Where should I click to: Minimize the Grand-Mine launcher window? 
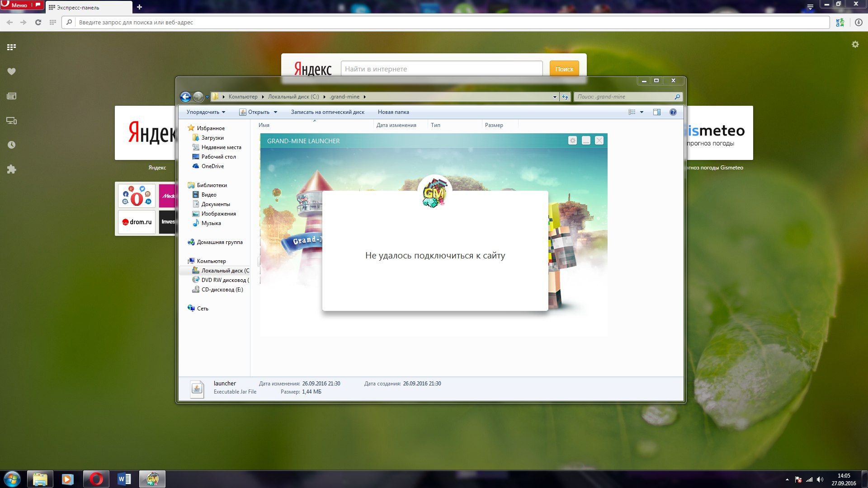click(x=586, y=141)
